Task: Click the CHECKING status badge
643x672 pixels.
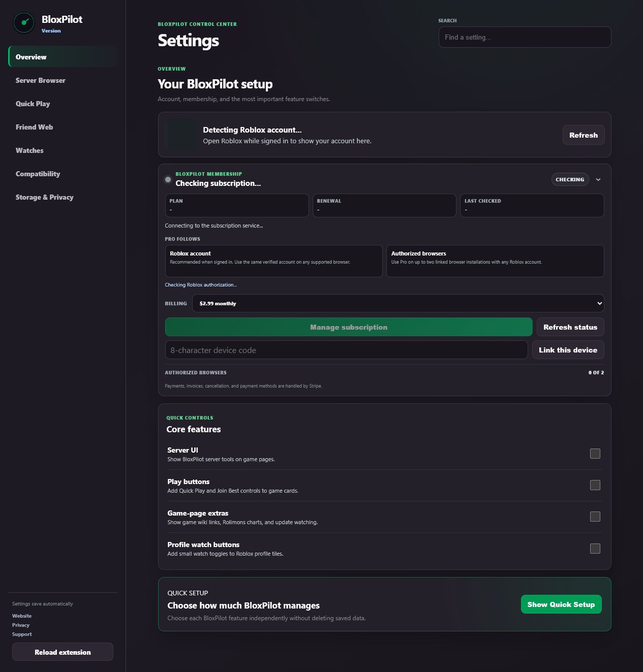Action: pyautogui.click(x=570, y=179)
